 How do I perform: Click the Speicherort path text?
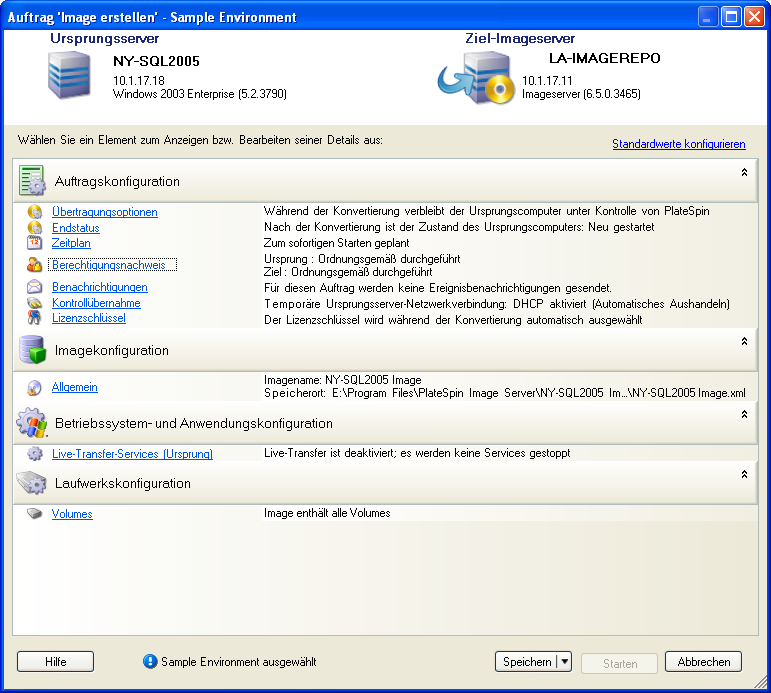coord(504,393)
